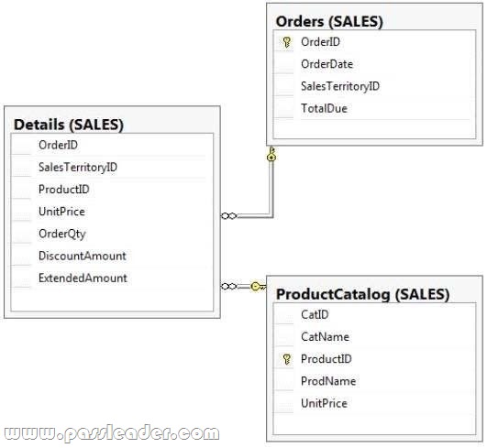Image resolution: width=487 pixels, height=448 pixels.
Task: Click the infinity symbol on the Details–Orders relationship
Action: point(229,215)
